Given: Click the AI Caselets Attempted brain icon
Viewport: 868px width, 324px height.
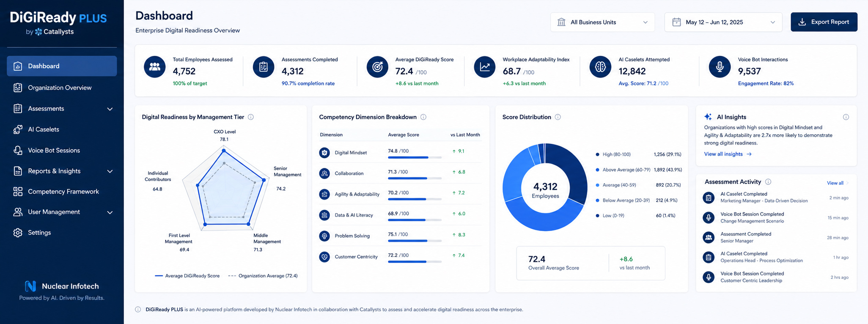Looking at the screenshot, I should (600, 67).
